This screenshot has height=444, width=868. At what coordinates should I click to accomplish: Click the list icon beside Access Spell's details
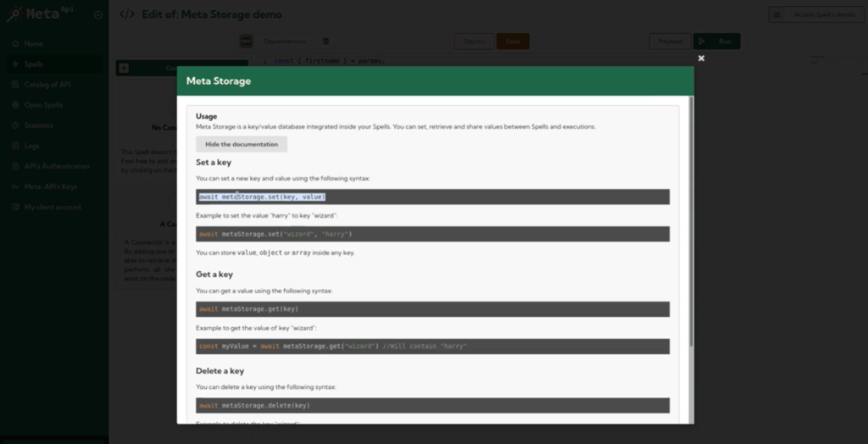pos(776,15)
